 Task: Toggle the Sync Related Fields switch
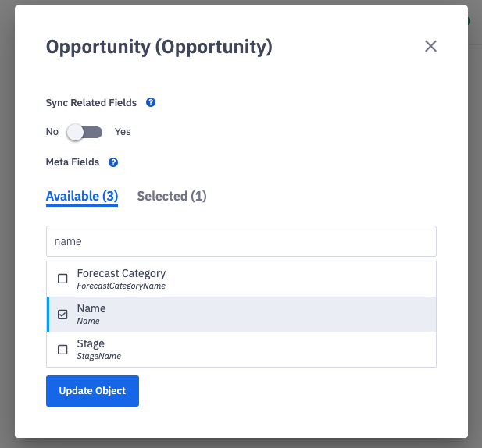[84, 132]
